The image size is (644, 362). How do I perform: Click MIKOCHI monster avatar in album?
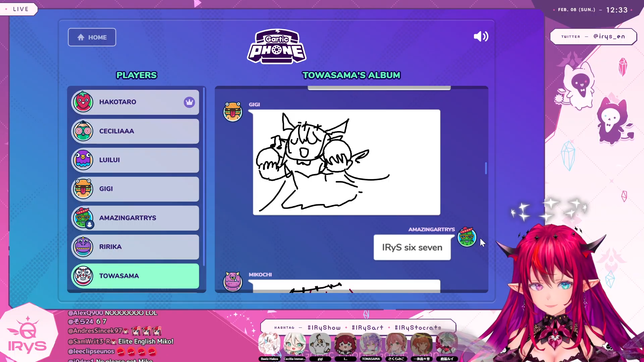[232, 281]
